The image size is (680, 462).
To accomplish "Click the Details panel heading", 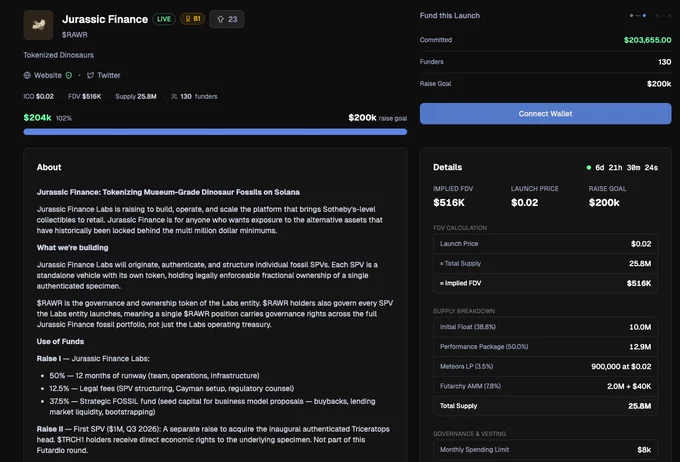I will [x=448, y=167].
